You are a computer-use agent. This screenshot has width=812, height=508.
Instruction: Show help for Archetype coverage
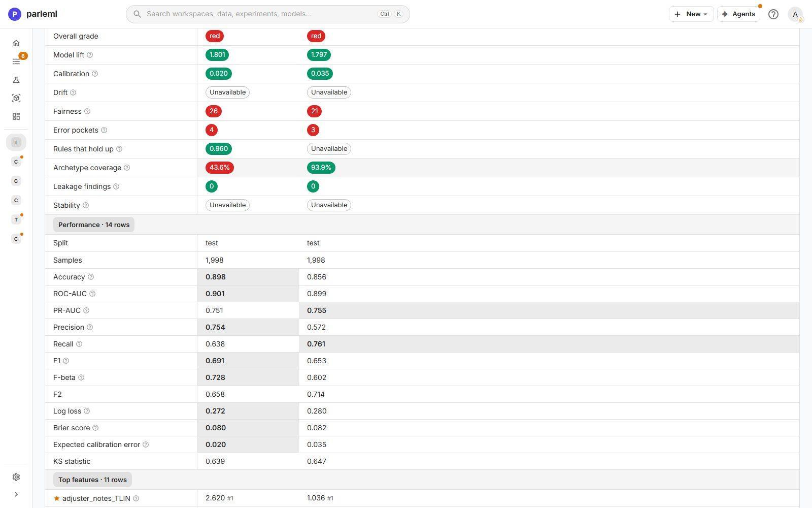coord(127,168)
